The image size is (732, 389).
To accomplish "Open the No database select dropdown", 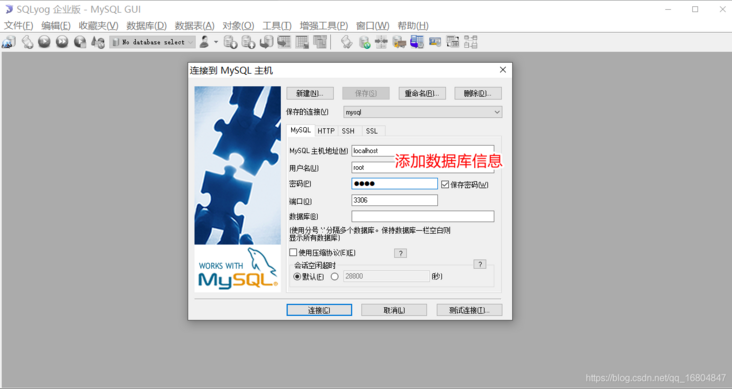I will point(153,42).
